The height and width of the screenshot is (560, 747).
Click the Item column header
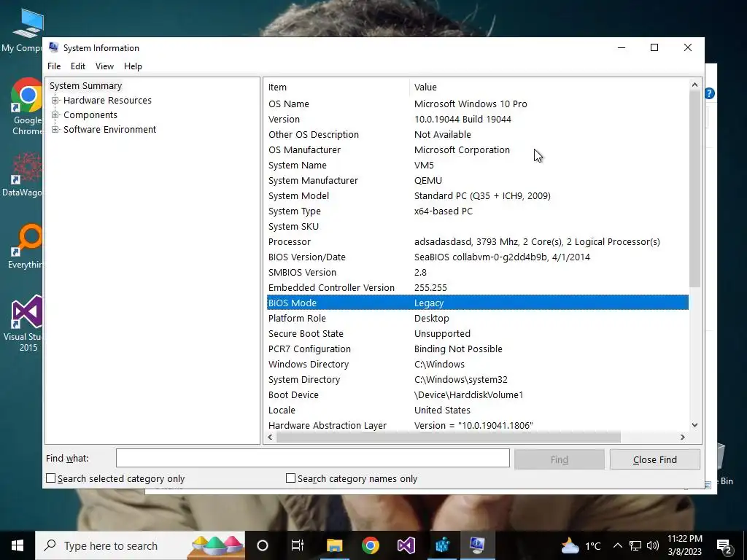tap(337, 87)
